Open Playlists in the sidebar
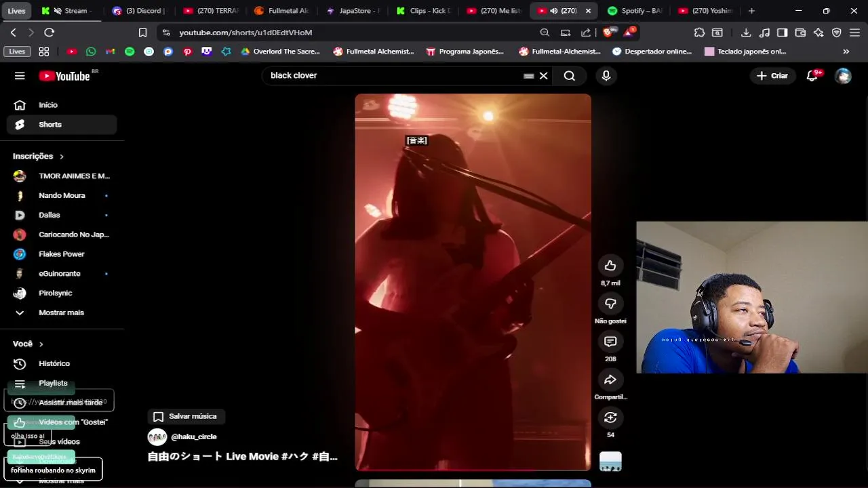This screenshot has height=488, width=868. pyautogui.click(x=62, y=384)
